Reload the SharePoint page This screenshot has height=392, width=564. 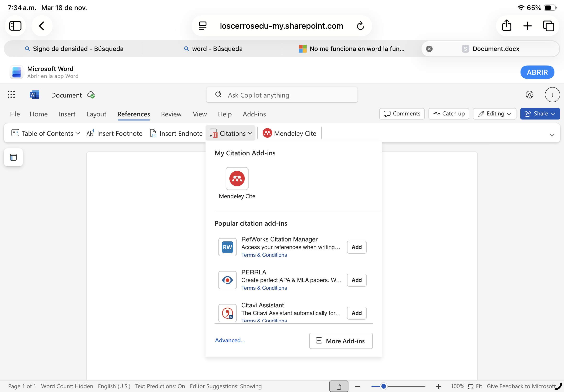pos(360,26)
